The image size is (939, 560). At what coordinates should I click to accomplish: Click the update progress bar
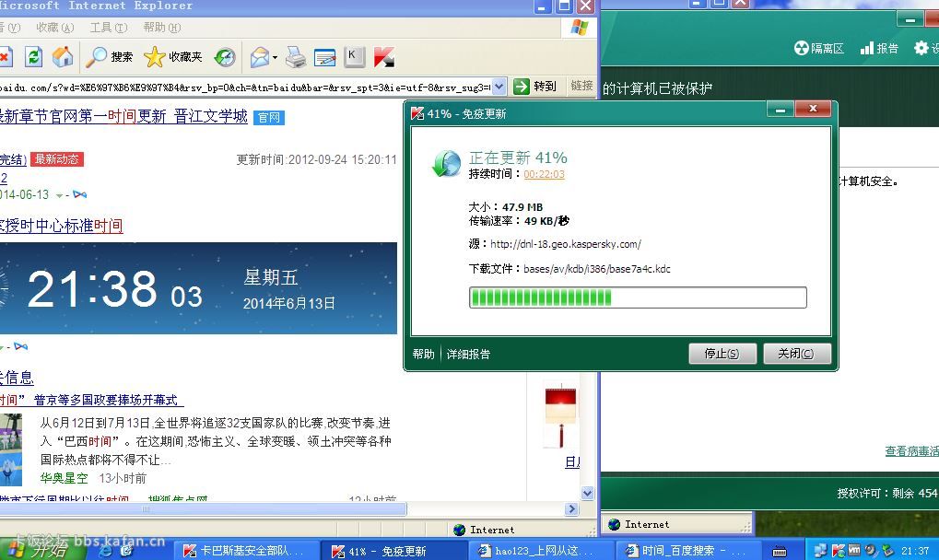pos(638,297)
